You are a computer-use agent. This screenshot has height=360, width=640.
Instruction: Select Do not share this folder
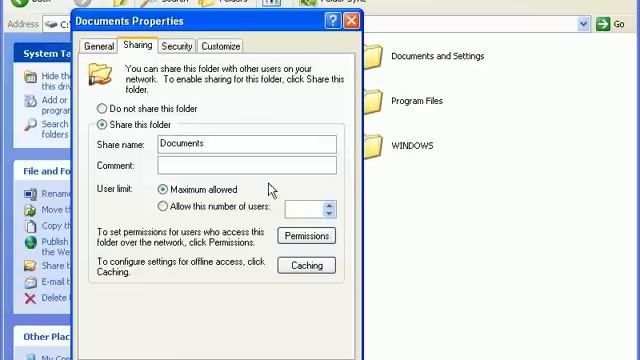(147, 109)
